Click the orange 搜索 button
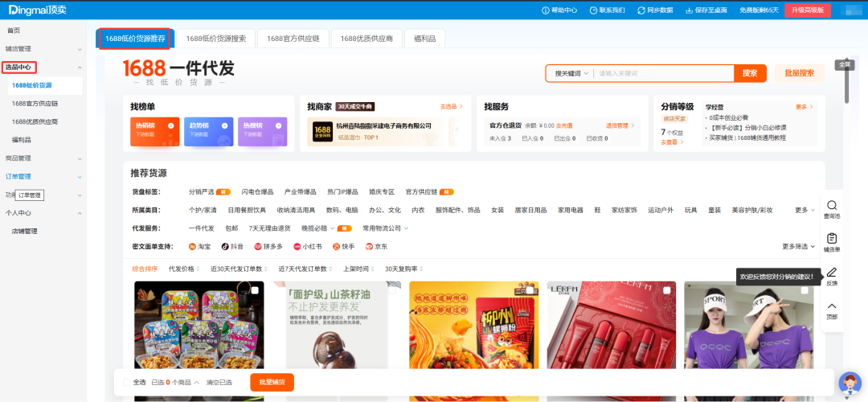Viewport: 868px width, 402px height. pos(750,73)
